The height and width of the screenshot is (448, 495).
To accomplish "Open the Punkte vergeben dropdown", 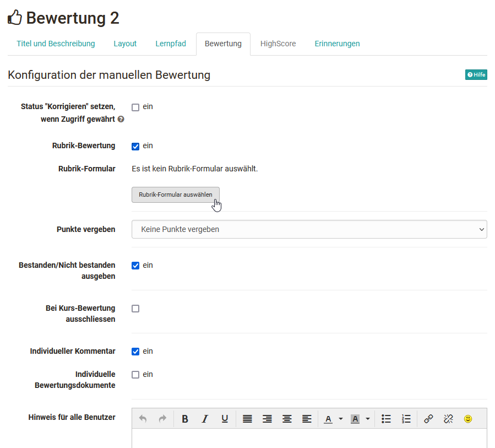I will point(309,229).
